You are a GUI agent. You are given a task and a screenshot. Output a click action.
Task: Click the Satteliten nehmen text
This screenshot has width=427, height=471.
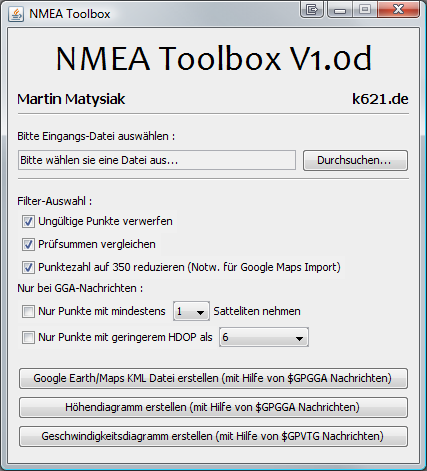click(x=257, y=311)
